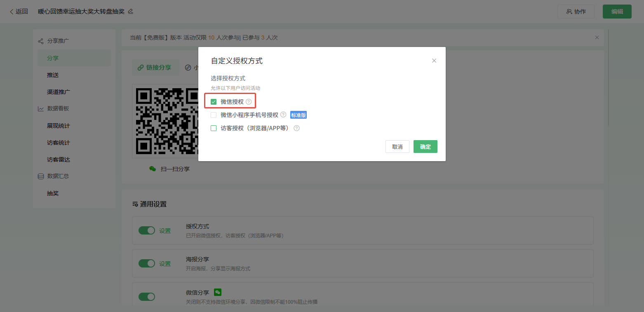The height and width of the screenshot is (312, 644).
Task: Open 设置 link for 授权方式
Action: point(165,231)
